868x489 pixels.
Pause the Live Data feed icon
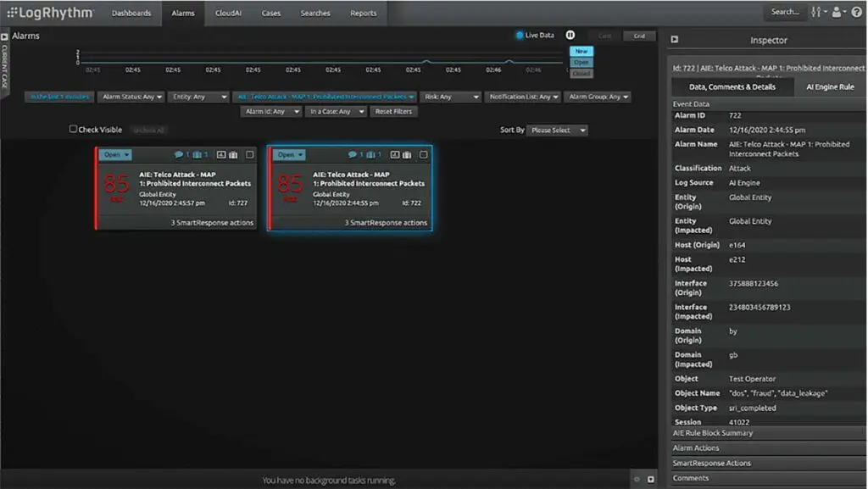pyautogui.click(x=570, y=35)
